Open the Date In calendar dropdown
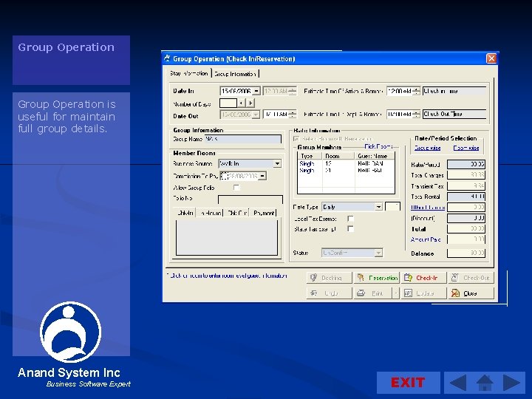 (x=256, y=92)
